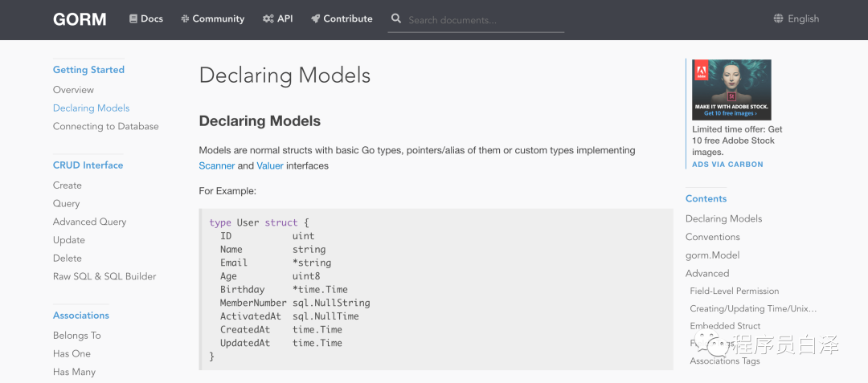868x383 pixels.
Task: Open Connecting to Database page
Action: click(105, 126)
